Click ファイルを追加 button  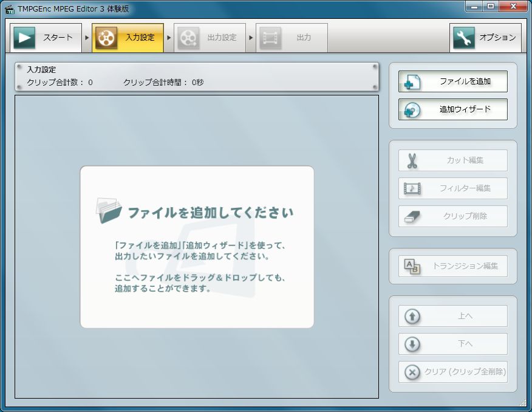(x=453, y=81)
